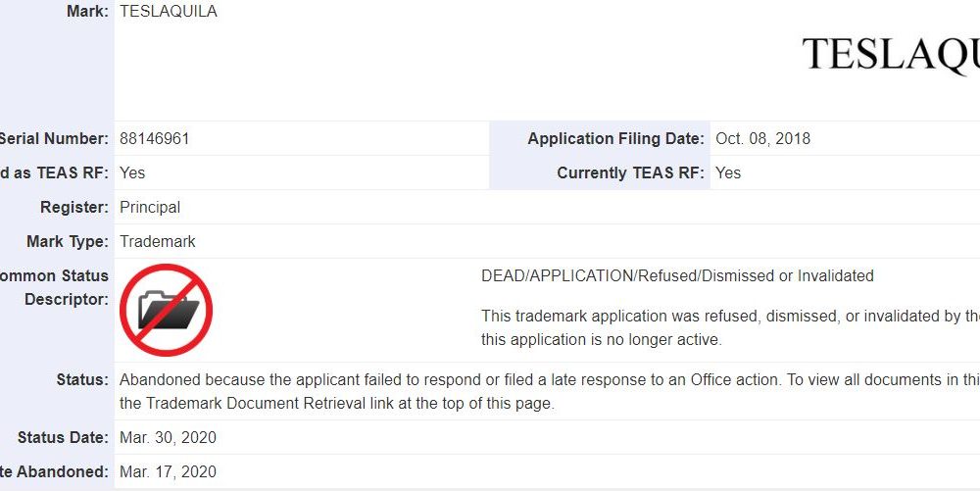
Task: Click the TESLAQUILA mark image
Action: pyautogui.click(x=891, y=54)
